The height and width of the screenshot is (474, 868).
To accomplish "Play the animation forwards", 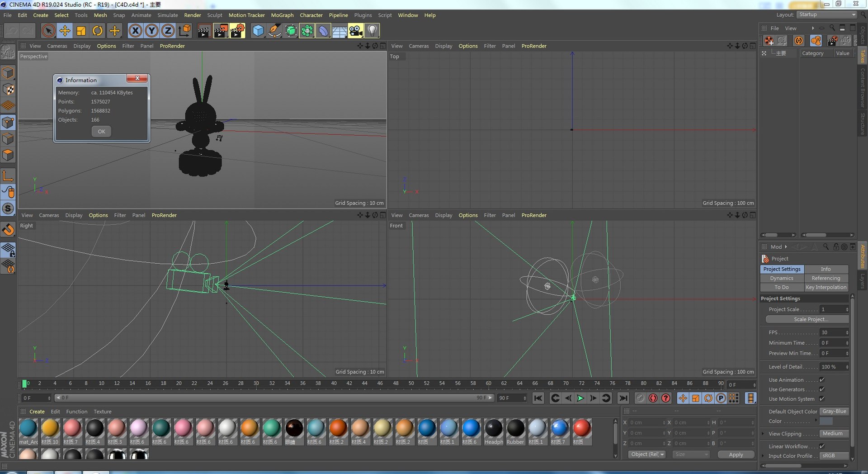I will pyautogui.click(x=580, y=398).
